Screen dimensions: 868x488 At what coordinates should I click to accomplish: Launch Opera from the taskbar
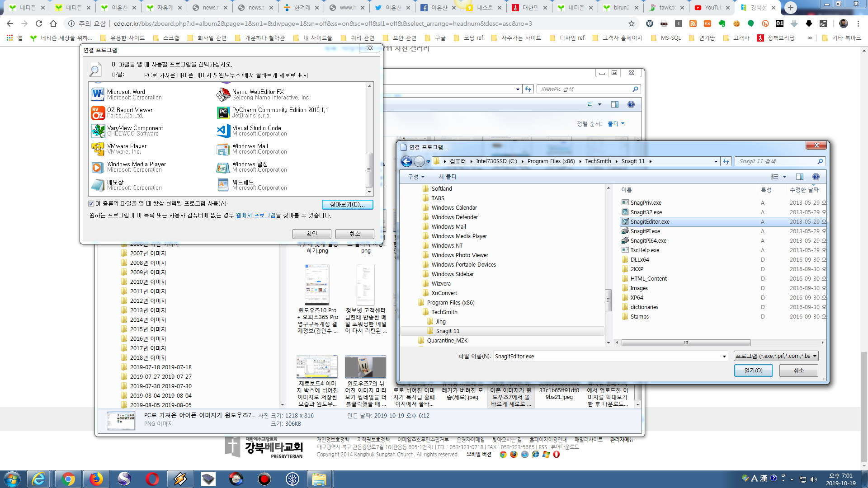tap(152, 479)
